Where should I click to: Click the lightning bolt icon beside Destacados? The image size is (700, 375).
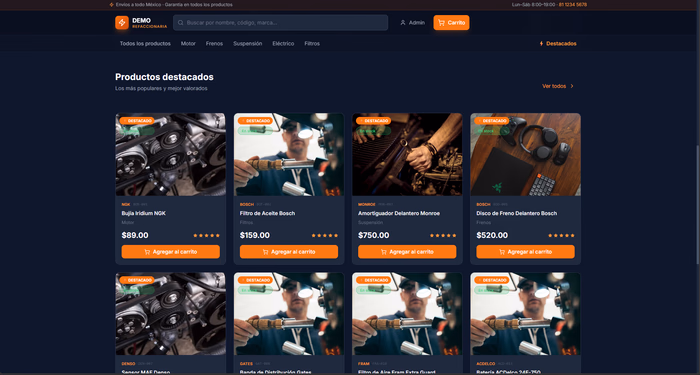coord(542,44)
